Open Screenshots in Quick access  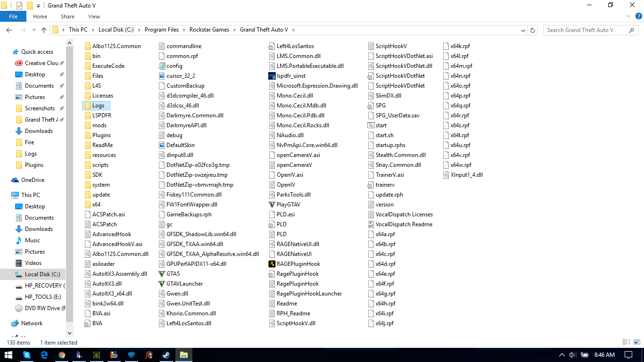point(40,108)
